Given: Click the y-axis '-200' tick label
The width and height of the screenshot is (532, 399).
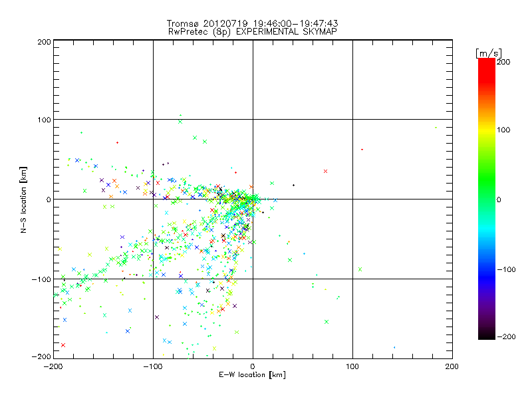Looking at the screenshot, I should pos(41,357).
